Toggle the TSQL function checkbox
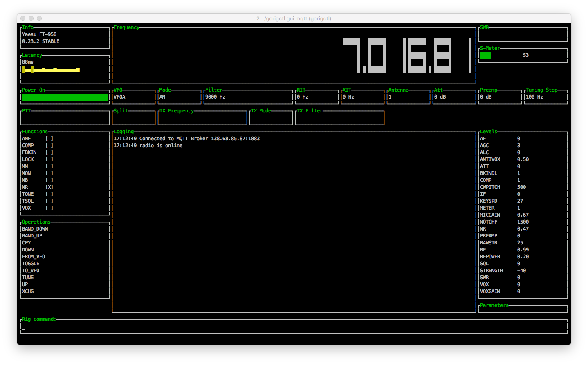The height and width of the screenshot is (365, 588). 49,201
